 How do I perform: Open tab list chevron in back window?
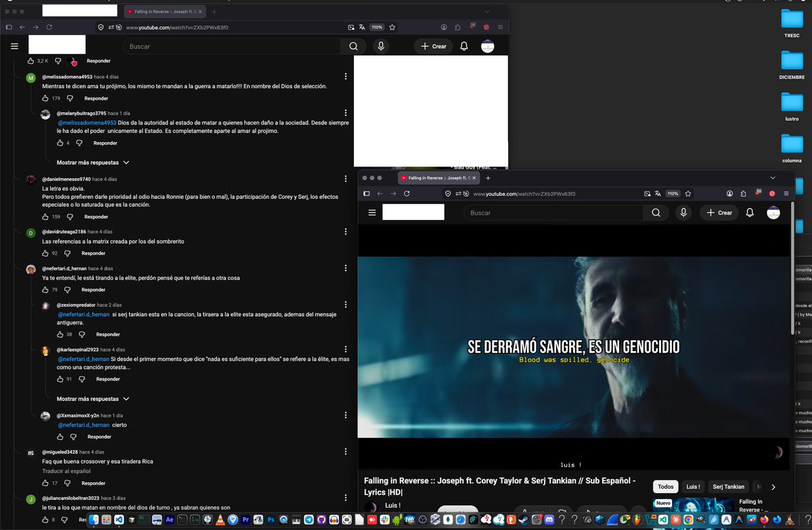point(487,12)
